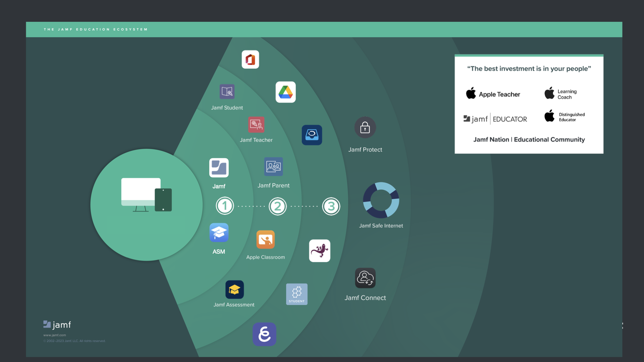Select the Jamf Student app icon
Viewport: 644px width, 362px height.
coord(227,92)
